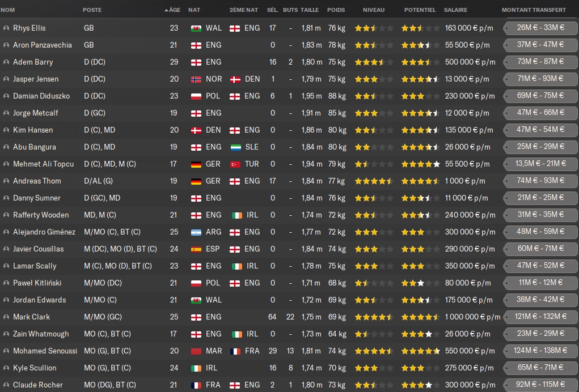Click the player icon next to Mark Clark
This screenshot has width=579, height=392.
(6, 317)
